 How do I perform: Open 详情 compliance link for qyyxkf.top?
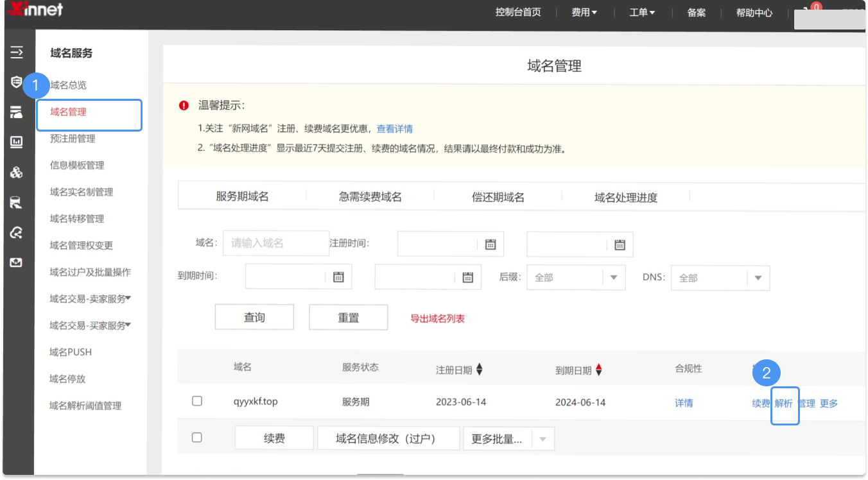tap(684, 403)
